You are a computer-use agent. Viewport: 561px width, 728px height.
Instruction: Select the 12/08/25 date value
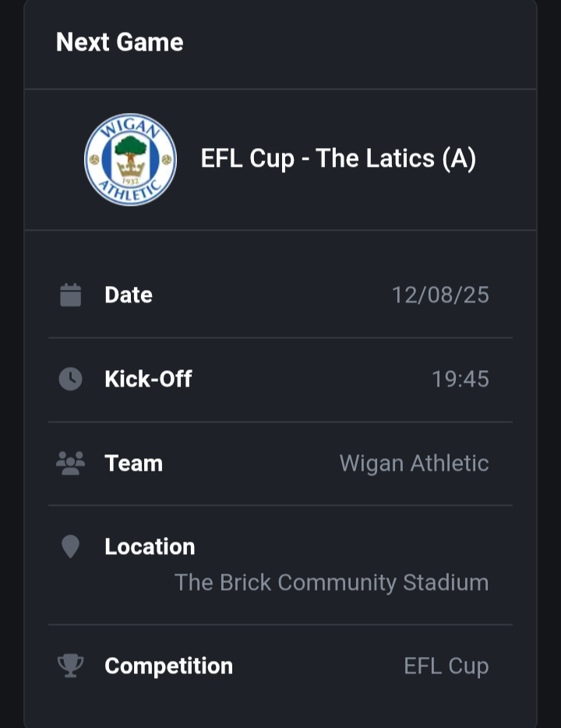coord(440,295)
